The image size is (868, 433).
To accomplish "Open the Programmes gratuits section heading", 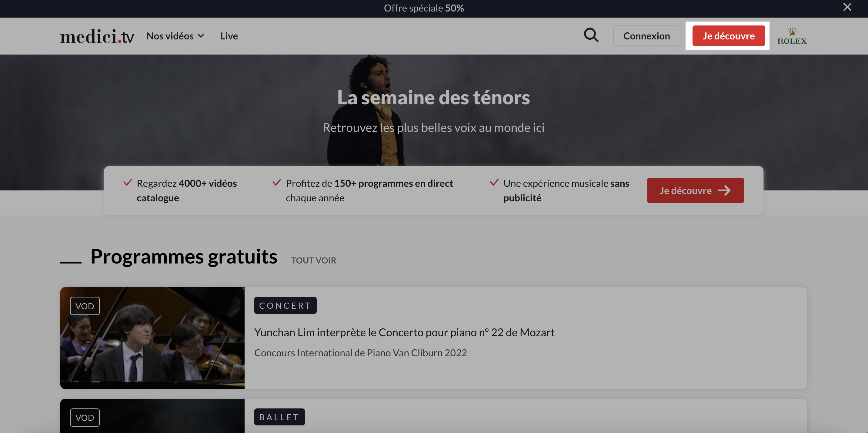I will pos(184,257).
